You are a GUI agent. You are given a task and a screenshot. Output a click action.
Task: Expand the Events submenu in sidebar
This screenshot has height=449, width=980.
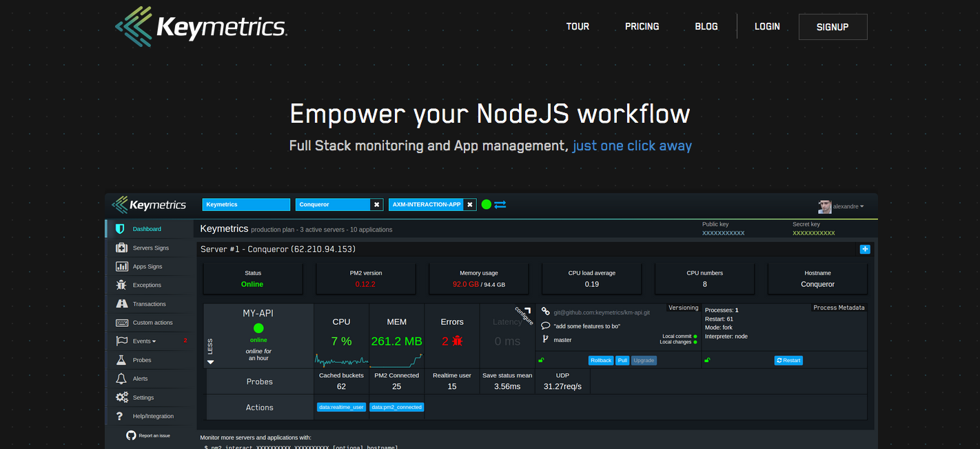[144, 341]
